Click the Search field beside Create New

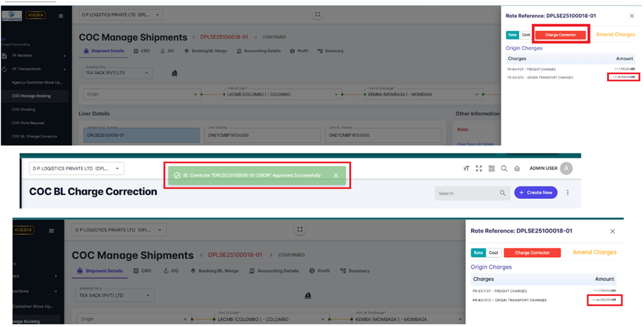[x=468, y=193]
